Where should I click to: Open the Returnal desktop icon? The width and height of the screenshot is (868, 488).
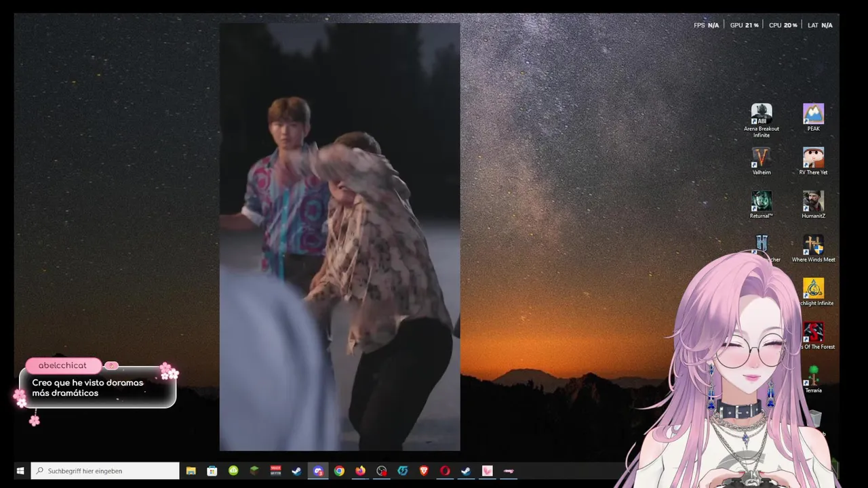[761, 205]
